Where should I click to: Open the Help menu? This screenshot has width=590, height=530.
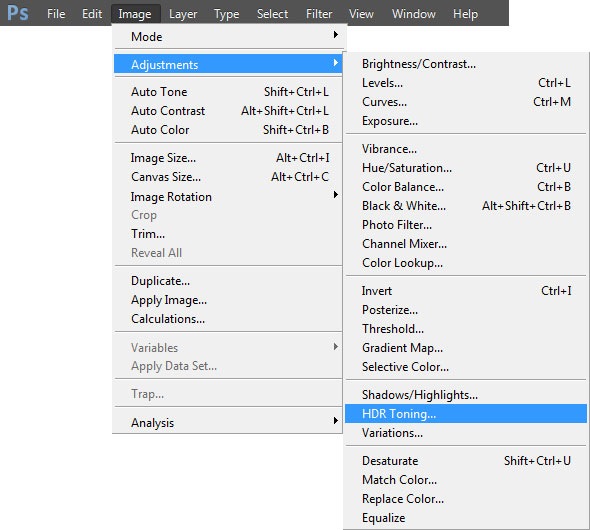click(465, 14)
